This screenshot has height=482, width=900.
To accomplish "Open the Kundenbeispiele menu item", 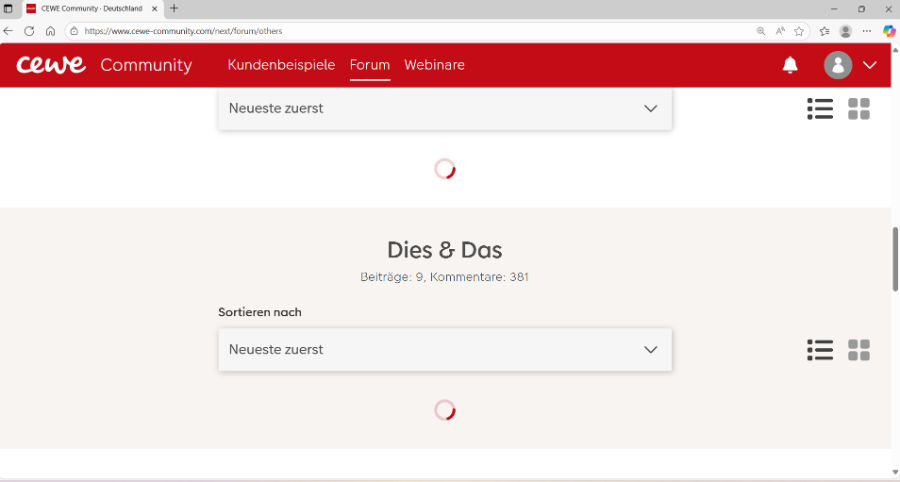I will (281, 65).
